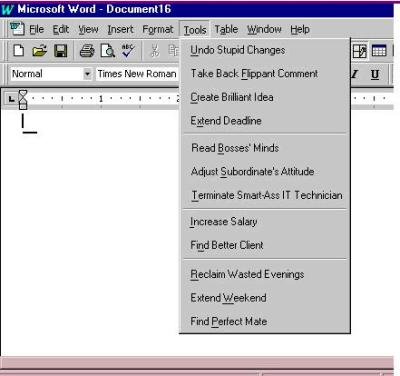Close the open Tools menu
Image resolution: width=400 pixels, height=376 pixels.
[x=195, y=30]
